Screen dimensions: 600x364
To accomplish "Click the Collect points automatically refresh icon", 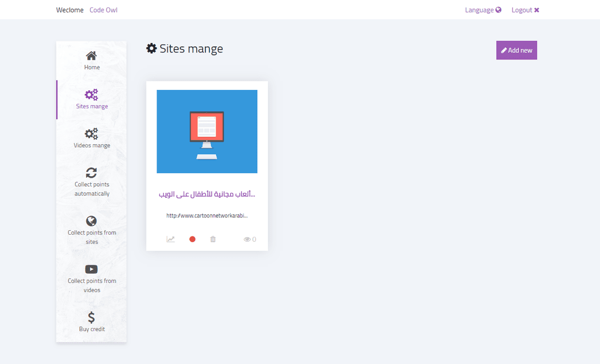I will tap(91, 172).
